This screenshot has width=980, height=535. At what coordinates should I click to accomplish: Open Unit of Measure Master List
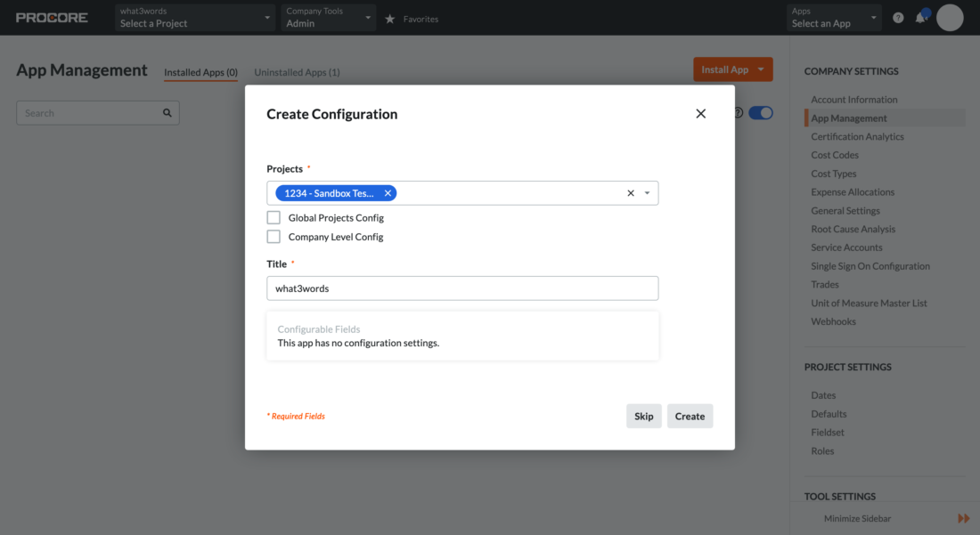click(x=869, y=304)
